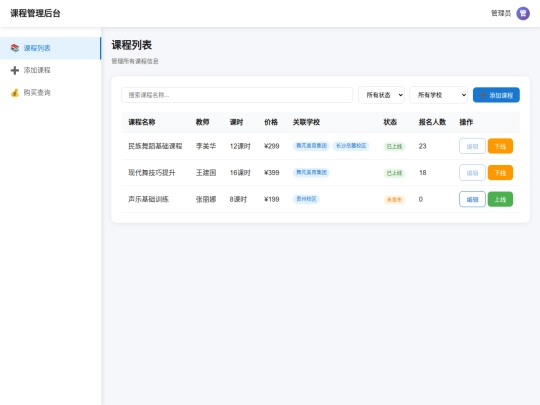
Task: Click price ¥299
Action: click(272, 146)
